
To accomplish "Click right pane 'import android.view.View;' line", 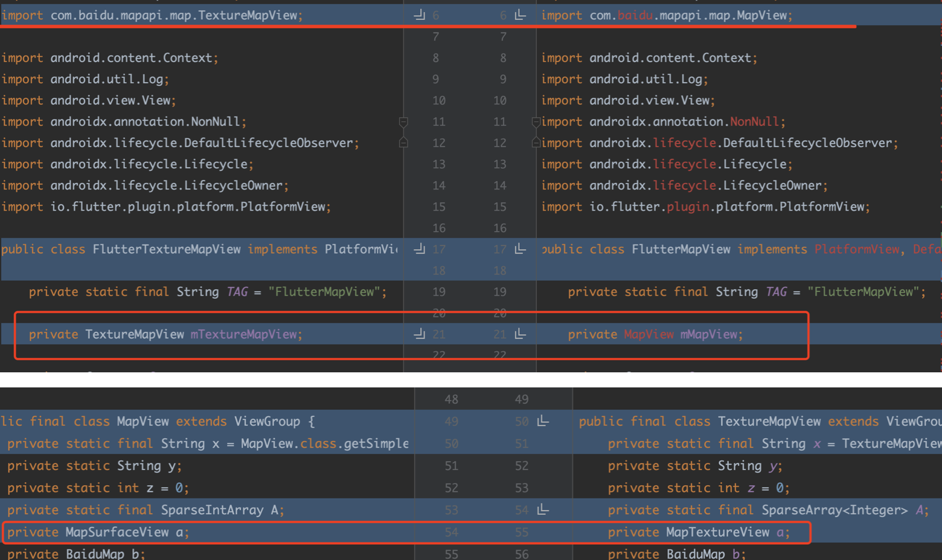I will click(x=628, y=100).
